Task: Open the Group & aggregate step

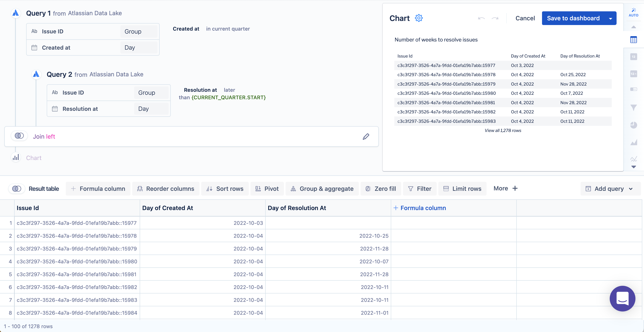Action: tap(322, 189)
